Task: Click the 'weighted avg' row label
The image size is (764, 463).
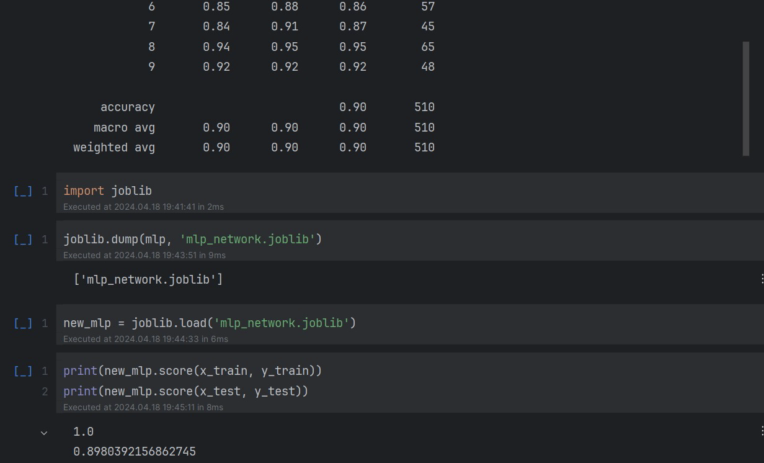Action: point(114,148)
